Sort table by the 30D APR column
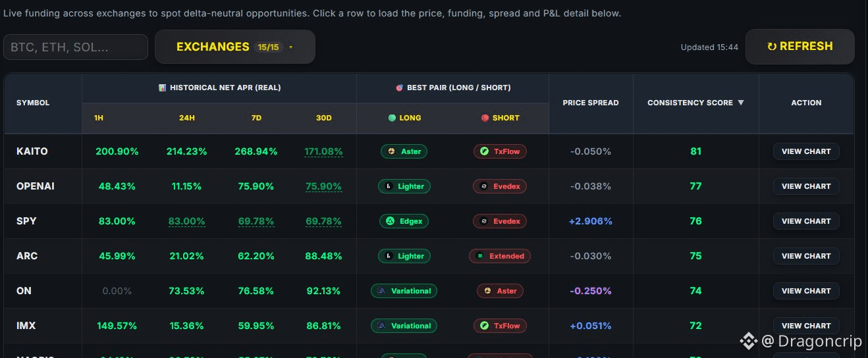 pos(323,118)
